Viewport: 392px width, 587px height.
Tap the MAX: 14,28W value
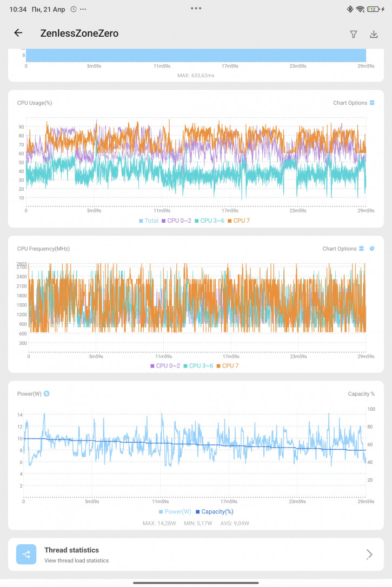pos(159,523)
